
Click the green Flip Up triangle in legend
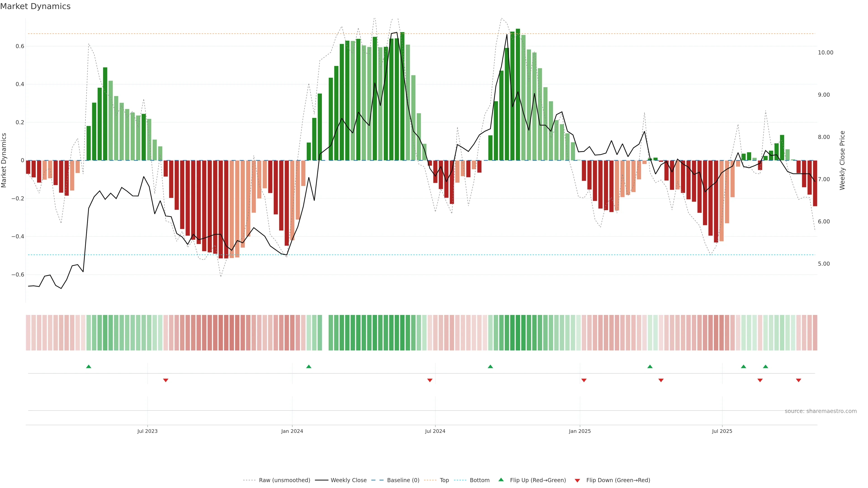point(501,480)
